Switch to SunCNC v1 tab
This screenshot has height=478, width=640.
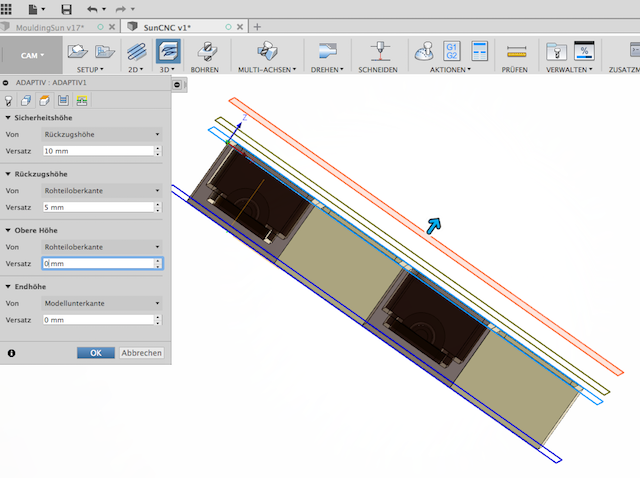point(167,27)
